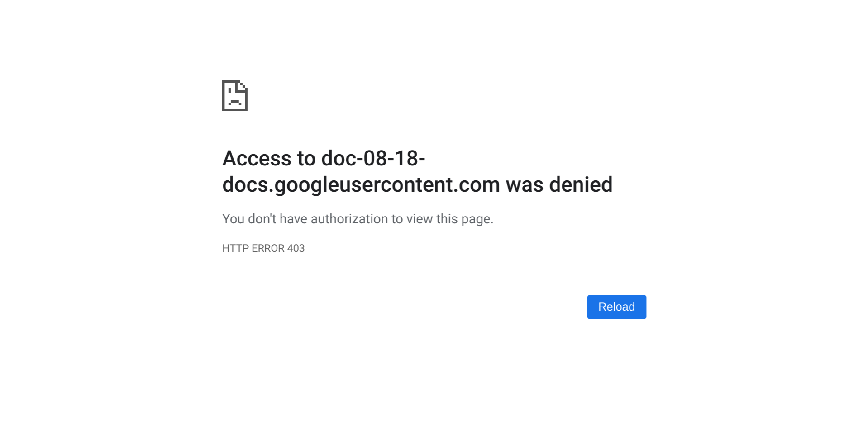This screenshot has height=430, width=868.
Task: Click the word "denied" in the heading
Action: click(581, 185)
